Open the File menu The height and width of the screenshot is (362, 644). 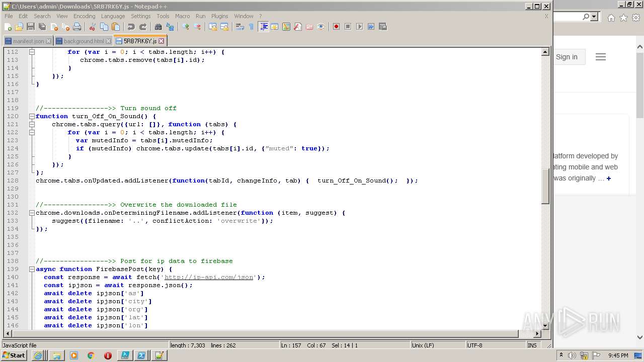9,16
